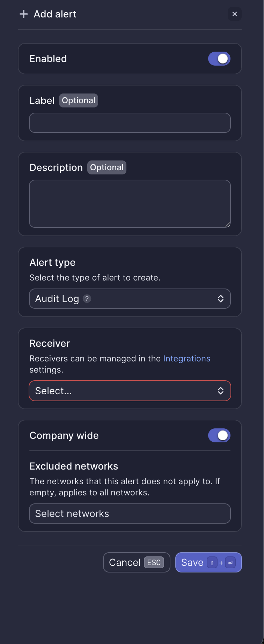Click the question mark help icon

pyautogui.click(x=87, y=299)
